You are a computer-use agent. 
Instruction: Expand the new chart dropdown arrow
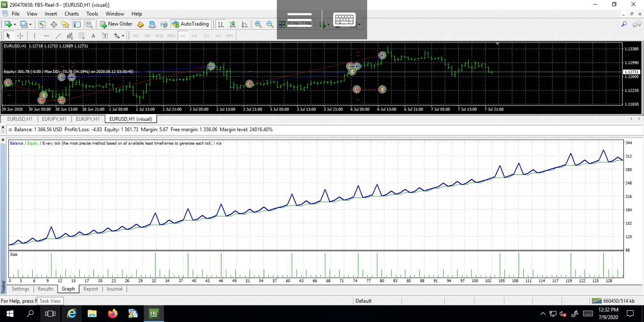click(x=15, y=25)
